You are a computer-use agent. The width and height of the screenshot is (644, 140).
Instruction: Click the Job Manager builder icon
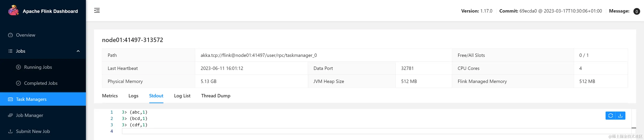tap(10, 115)
